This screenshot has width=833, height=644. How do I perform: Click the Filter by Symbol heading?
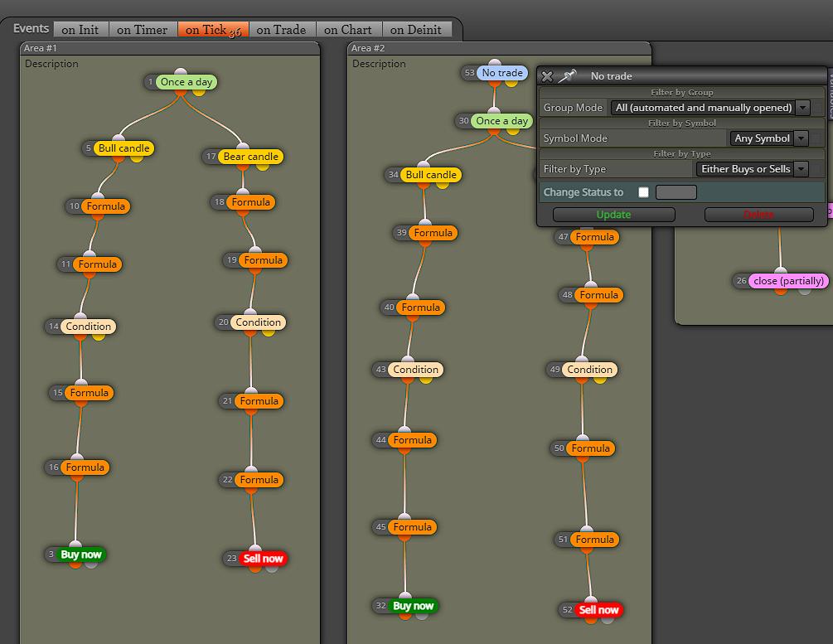point(682,123)
